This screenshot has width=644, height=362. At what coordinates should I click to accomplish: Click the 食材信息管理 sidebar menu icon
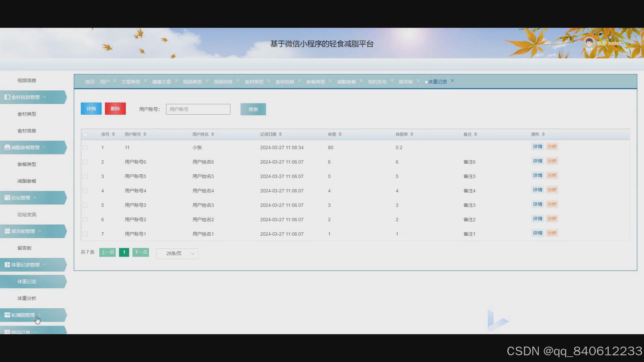point(7,97)
